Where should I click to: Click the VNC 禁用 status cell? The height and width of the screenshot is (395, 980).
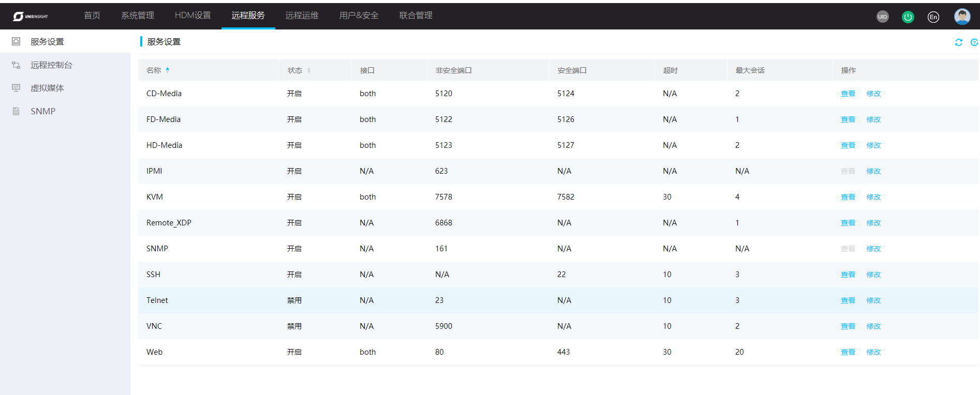click(294, 326)
